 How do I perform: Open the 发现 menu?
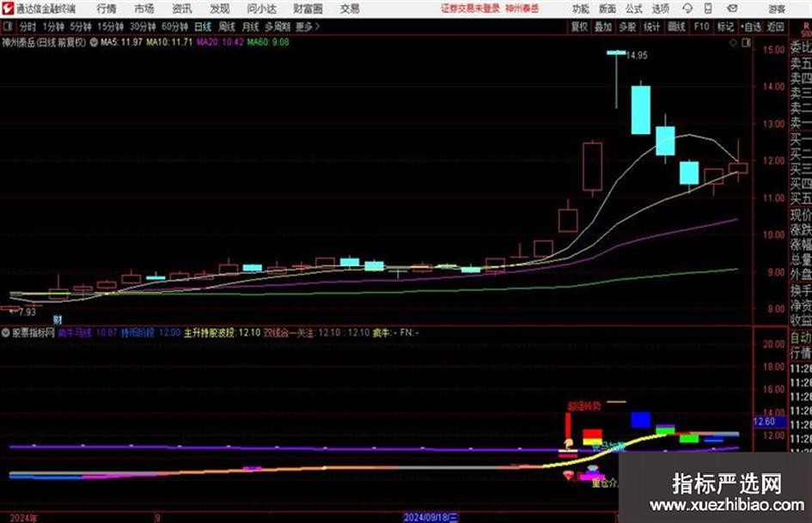click(x=220, y=9)
